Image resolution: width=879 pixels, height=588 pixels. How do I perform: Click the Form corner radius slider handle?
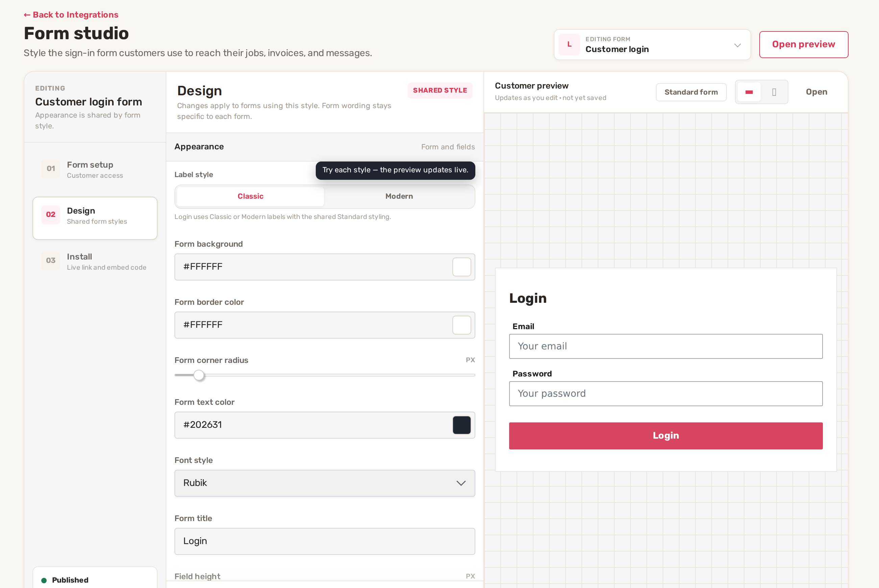[199, 375]
